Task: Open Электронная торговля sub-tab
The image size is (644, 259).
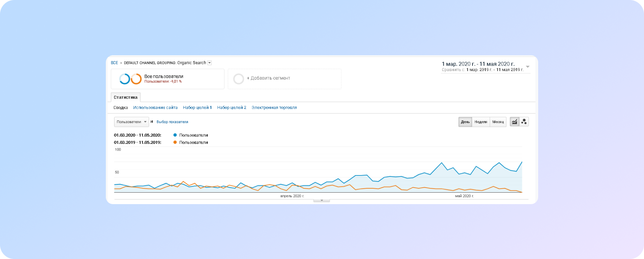Action: 274,108
